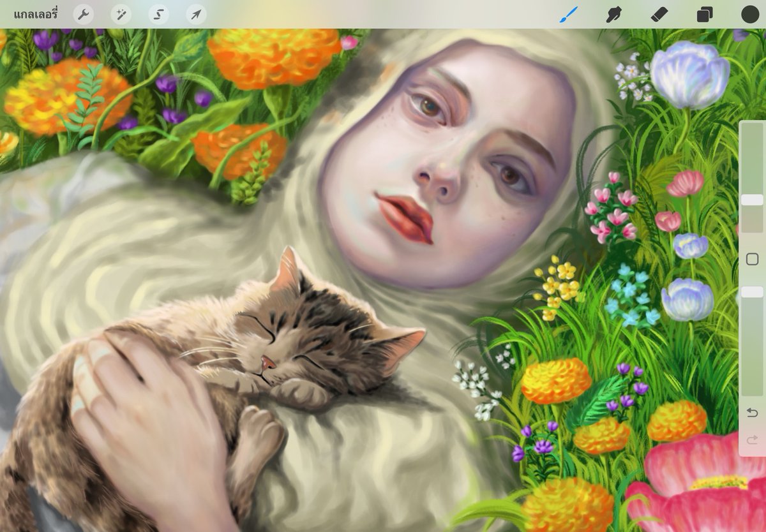Open the Gallery (แกลเลอรี่) view

[36, 14]
